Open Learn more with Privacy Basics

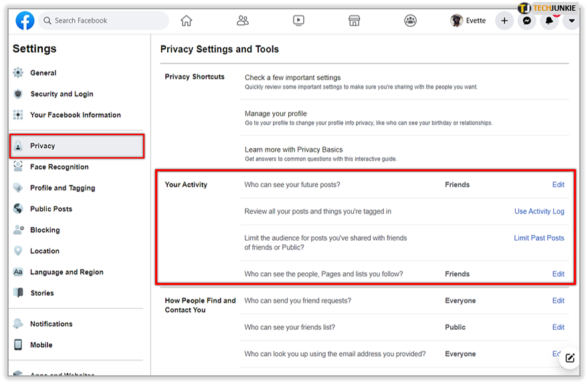[x=294, y=150]
